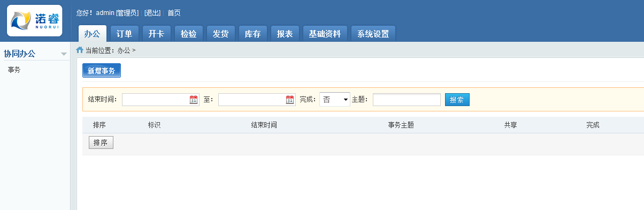This screenshot has width=644, height=210.
Task: Switch to the 库存 tab
Action: coord(252,34)
